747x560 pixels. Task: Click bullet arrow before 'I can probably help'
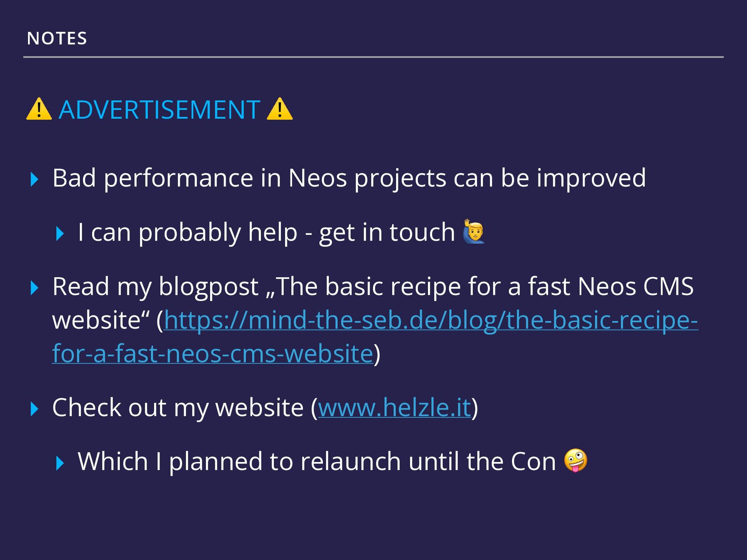[x=60, y=234]
